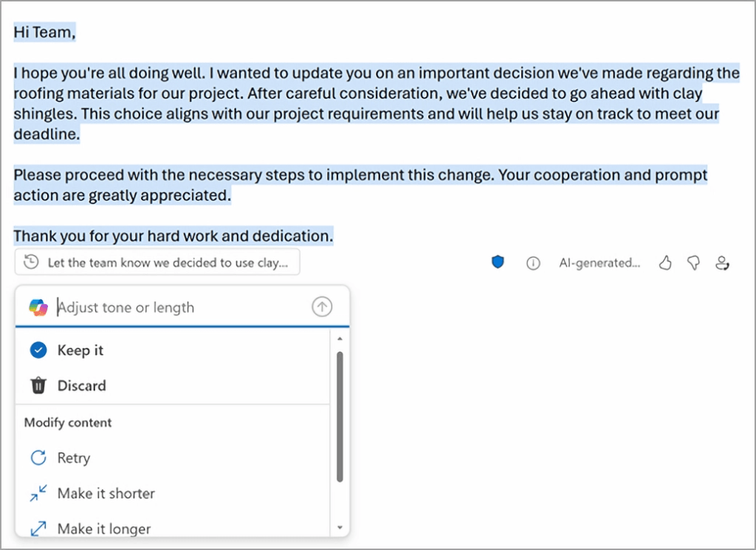Click the Copilot logo icon
Viewport: 756px width, 550px height.
click(x=38, y=307)
